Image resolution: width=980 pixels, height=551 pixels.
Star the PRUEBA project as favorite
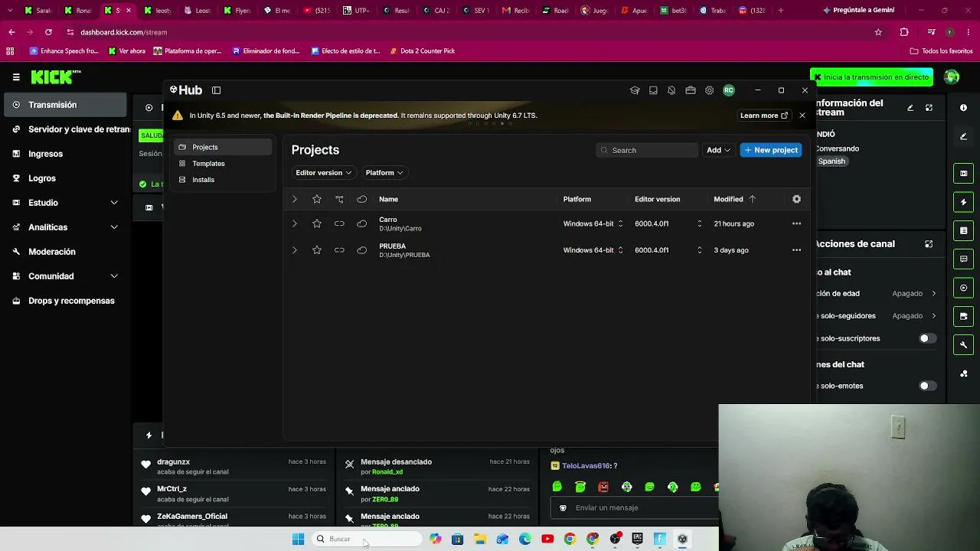coord(317,250)
